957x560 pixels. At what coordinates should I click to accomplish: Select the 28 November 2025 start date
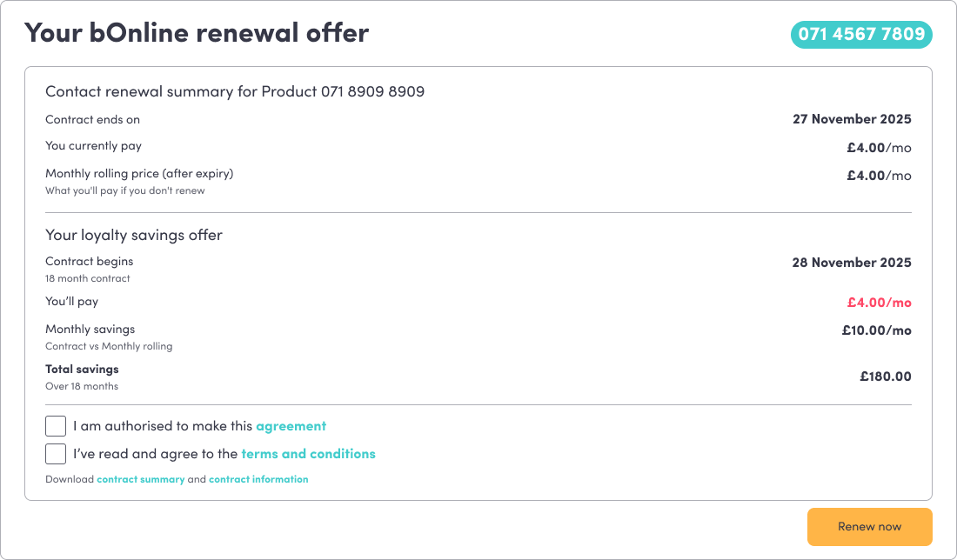point(852,263)
